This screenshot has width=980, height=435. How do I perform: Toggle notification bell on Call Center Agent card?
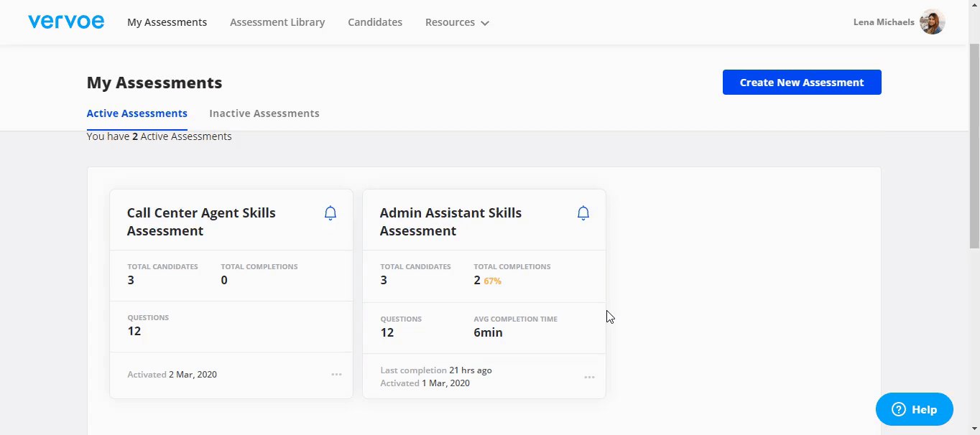point(330,213)
